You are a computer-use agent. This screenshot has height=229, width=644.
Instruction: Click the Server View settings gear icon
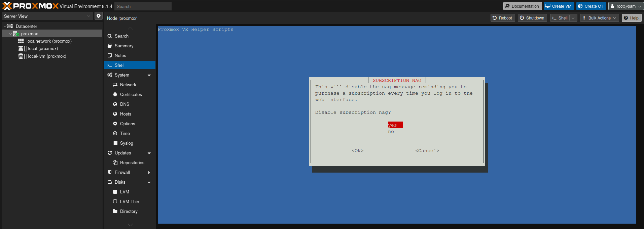pyautogui.click(x=99, y=16)
